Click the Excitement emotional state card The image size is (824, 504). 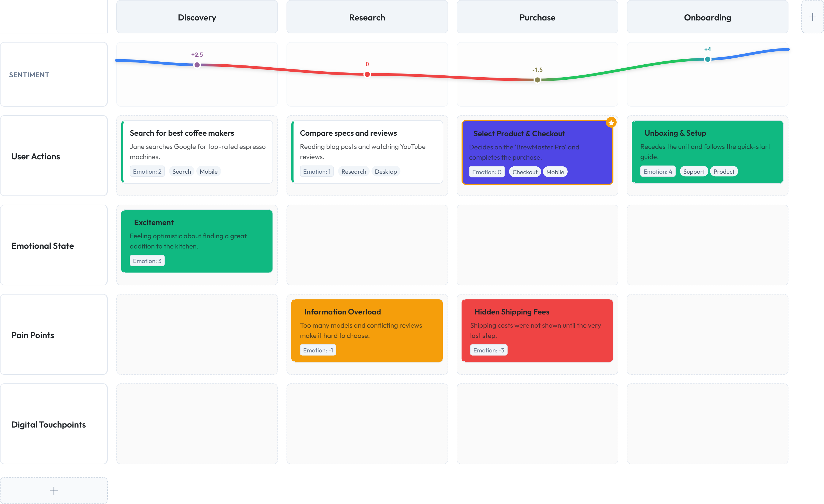(197, 241)
